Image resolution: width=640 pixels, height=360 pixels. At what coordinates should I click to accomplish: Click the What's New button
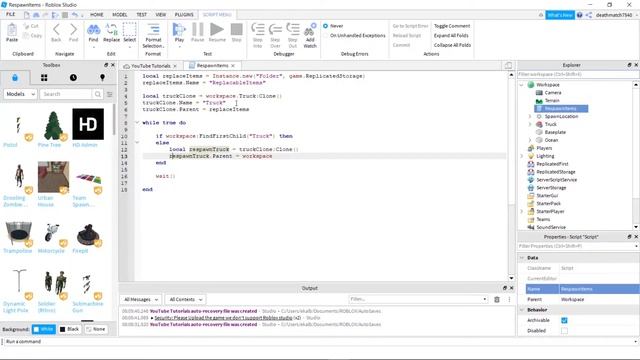560,15
